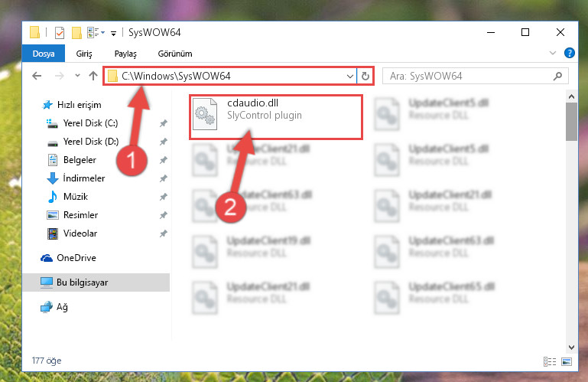Open Yerel Disk (C:) in sidebar
Screen dimensions: 588x382
(x=90, y=123)
